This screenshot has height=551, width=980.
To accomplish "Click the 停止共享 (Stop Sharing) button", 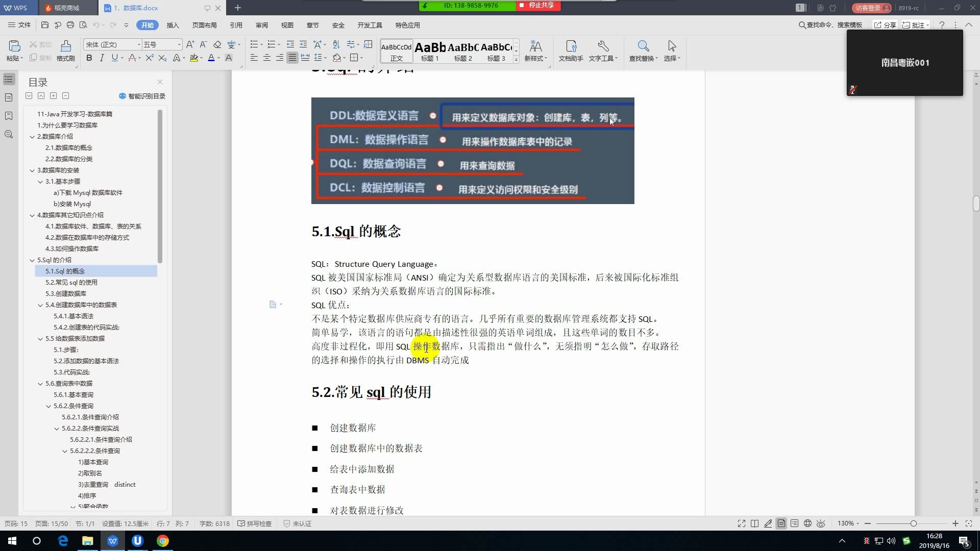I will click(x=538, y=5).
